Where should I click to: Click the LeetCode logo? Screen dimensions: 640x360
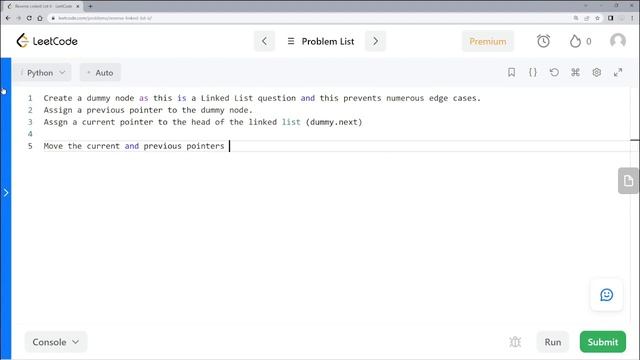47,41
